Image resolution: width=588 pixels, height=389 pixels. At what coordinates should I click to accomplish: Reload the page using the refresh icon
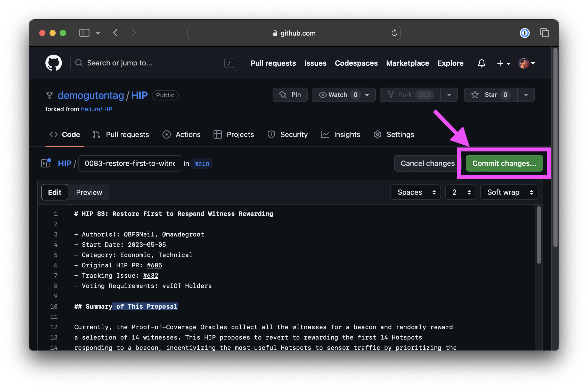point(394,33)
